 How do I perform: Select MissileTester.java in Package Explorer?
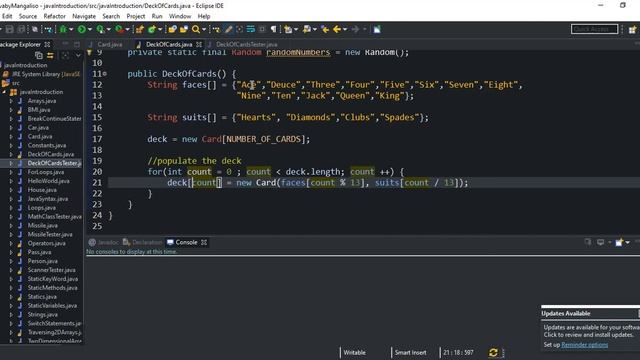[50, 234]
